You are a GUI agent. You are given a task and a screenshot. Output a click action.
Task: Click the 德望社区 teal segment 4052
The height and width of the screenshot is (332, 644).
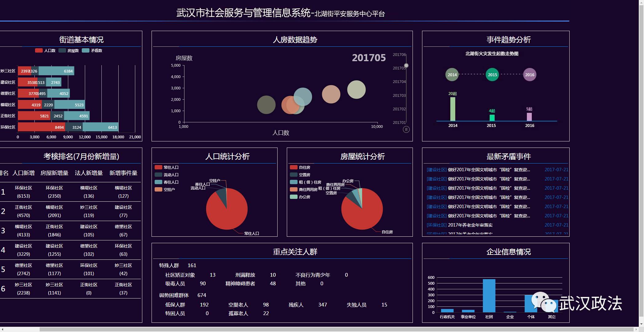[58, 93]
